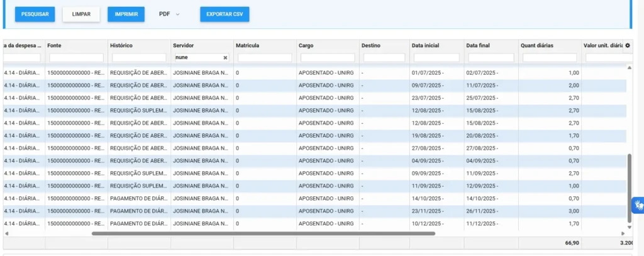This screenshot has width=644, height=256.
Task: Click the IMPRIMIR button
Action: click(x=126, y=14)
